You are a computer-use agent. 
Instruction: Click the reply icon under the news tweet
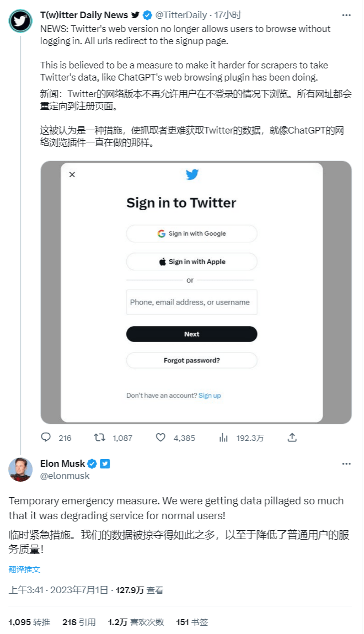coord(46,438)
